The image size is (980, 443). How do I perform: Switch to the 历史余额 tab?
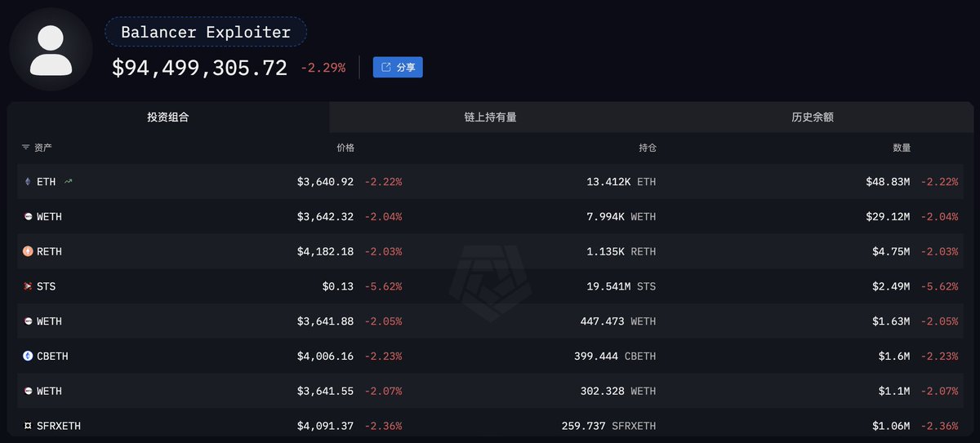(813, 117)
